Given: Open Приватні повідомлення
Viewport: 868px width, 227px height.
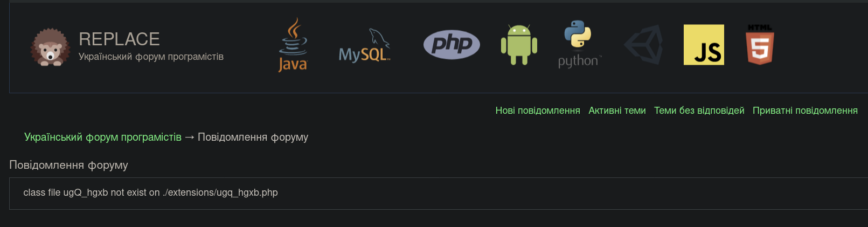Looking at the screenshot, I should [x=805, y=111].
